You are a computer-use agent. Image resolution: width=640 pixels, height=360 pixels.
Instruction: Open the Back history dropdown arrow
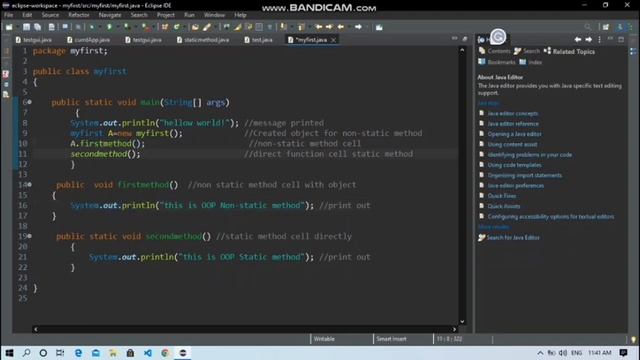tap(349, 27)
